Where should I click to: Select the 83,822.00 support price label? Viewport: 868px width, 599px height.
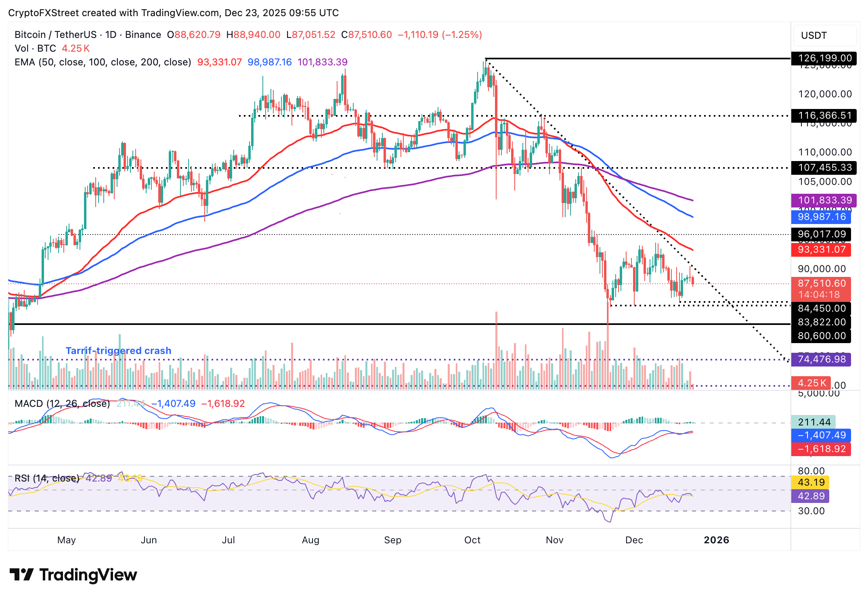coord(821,322)
